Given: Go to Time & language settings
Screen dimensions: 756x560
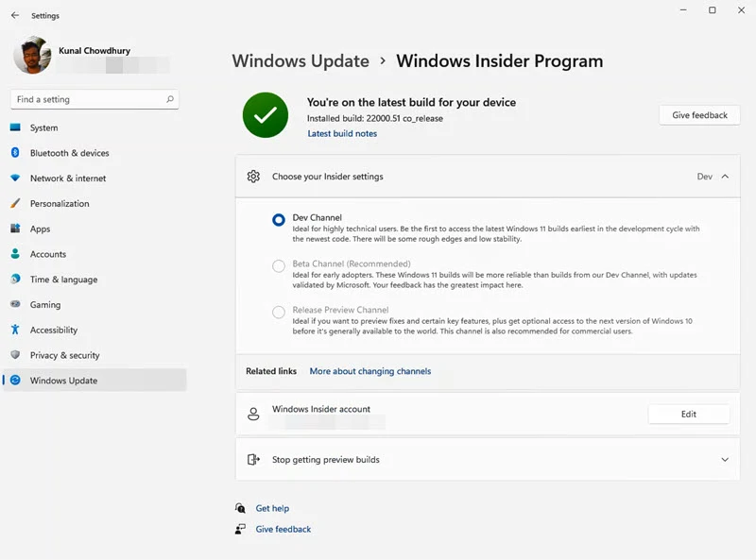Looking at the screenshot, I should click(94, 279).
